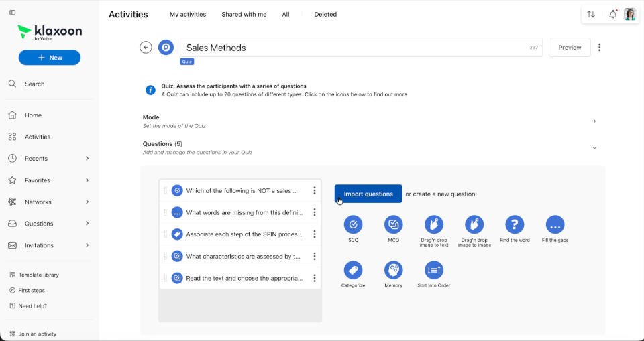The image size is (644, 341).
Task: Create a new SCQ question
Action: [x=354, y=225]
